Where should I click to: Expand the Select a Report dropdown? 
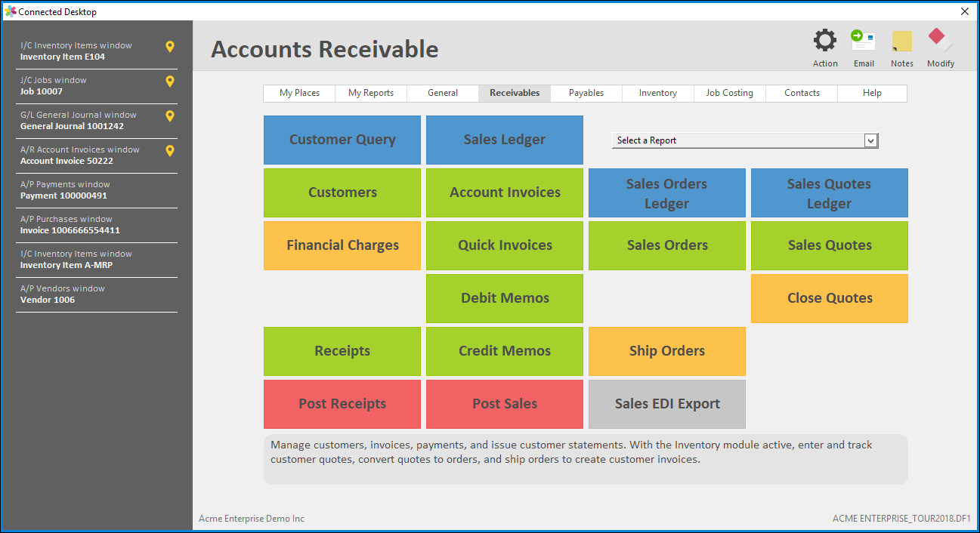(870, 140)
